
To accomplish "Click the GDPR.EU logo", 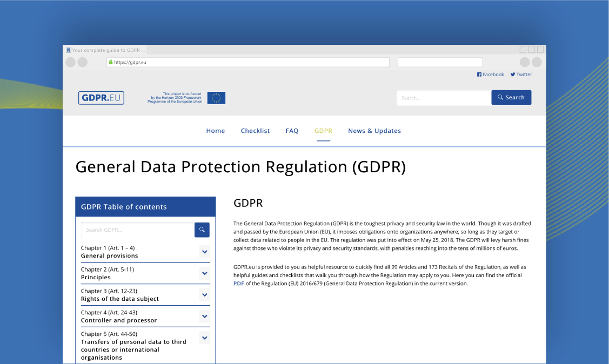I will (101, 98).
